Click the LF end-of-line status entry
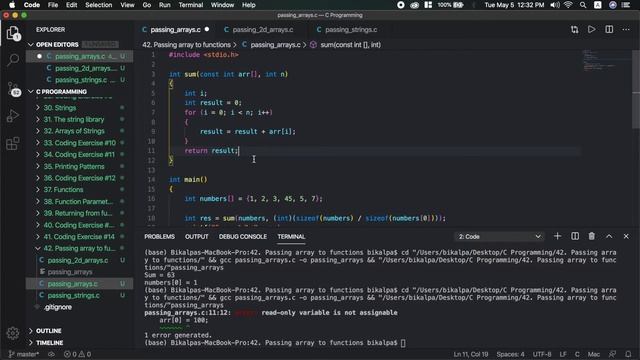The image size is (640, 360). click(563, 354)
